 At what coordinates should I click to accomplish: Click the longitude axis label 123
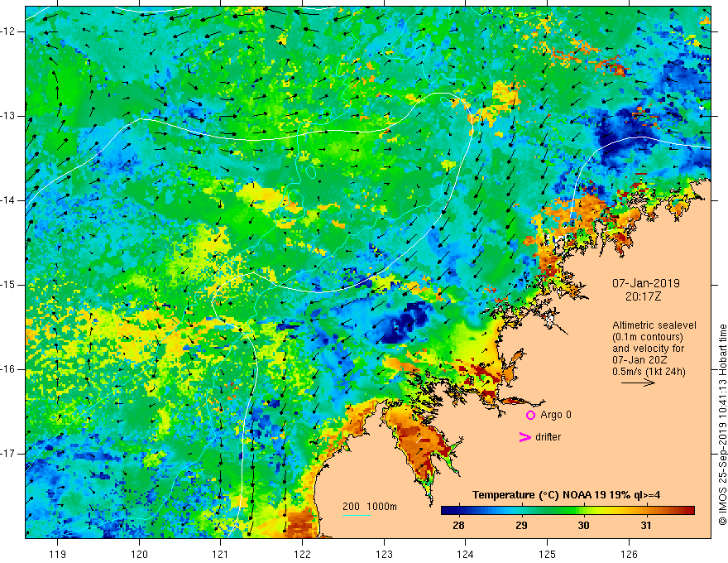384,554
